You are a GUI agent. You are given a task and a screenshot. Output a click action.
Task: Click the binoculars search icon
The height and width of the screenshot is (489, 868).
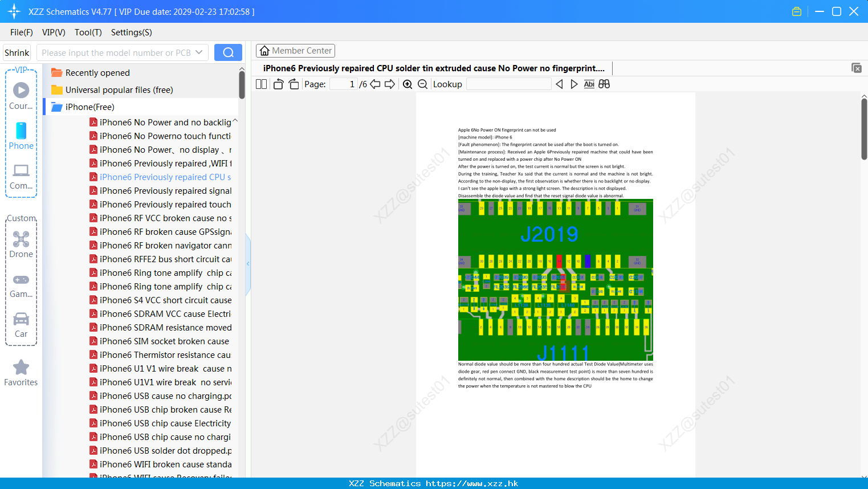point(604,84)
